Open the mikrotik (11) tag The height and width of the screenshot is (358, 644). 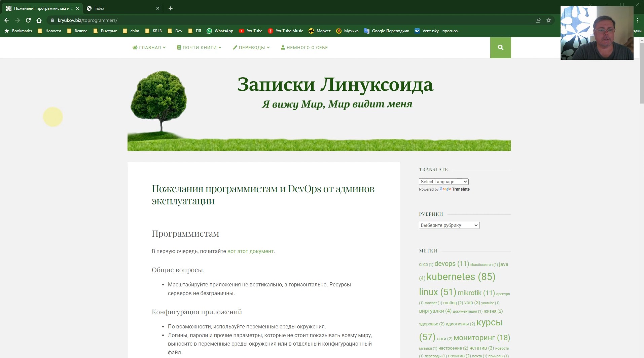476,293
